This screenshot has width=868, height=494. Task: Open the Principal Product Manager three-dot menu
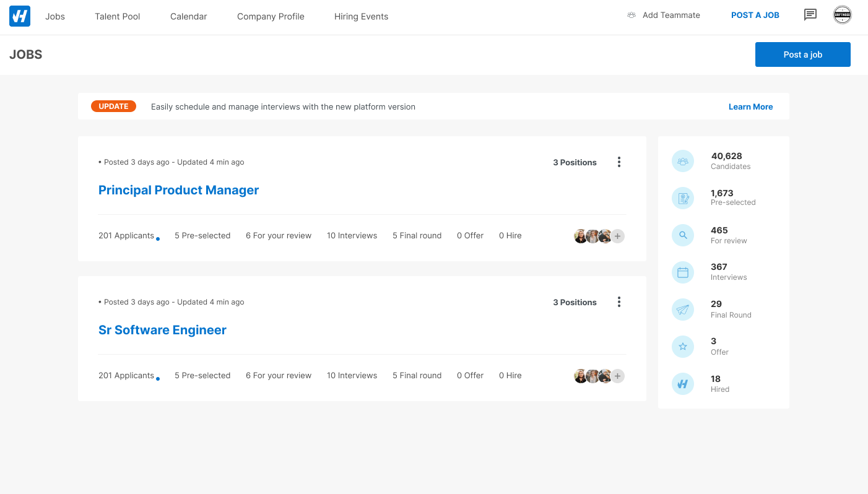[618, 162]
